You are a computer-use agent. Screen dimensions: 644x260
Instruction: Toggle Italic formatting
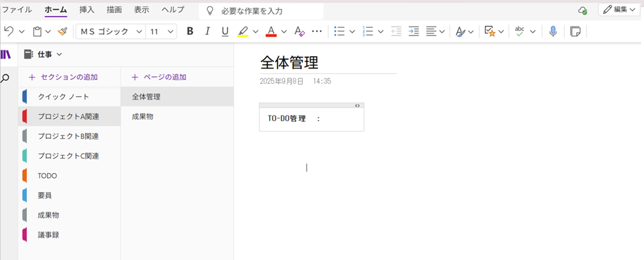point(207,31)
